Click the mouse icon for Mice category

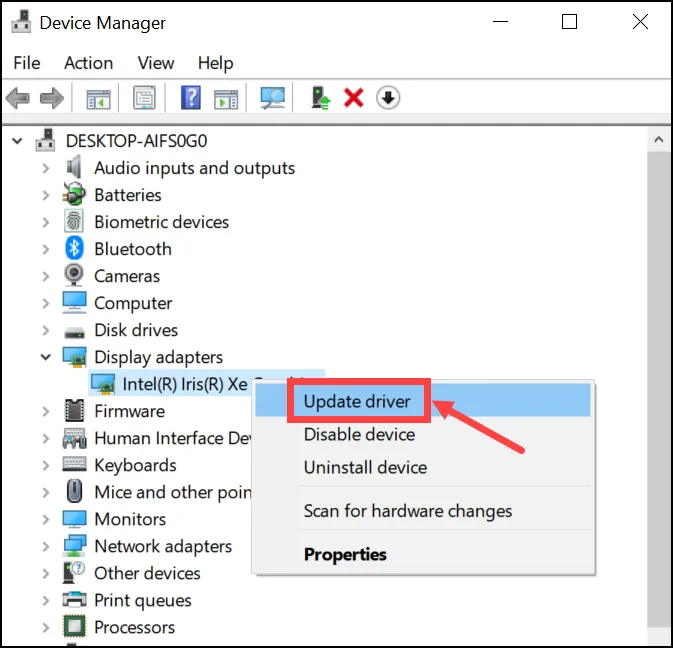click(x=75, y=491)
